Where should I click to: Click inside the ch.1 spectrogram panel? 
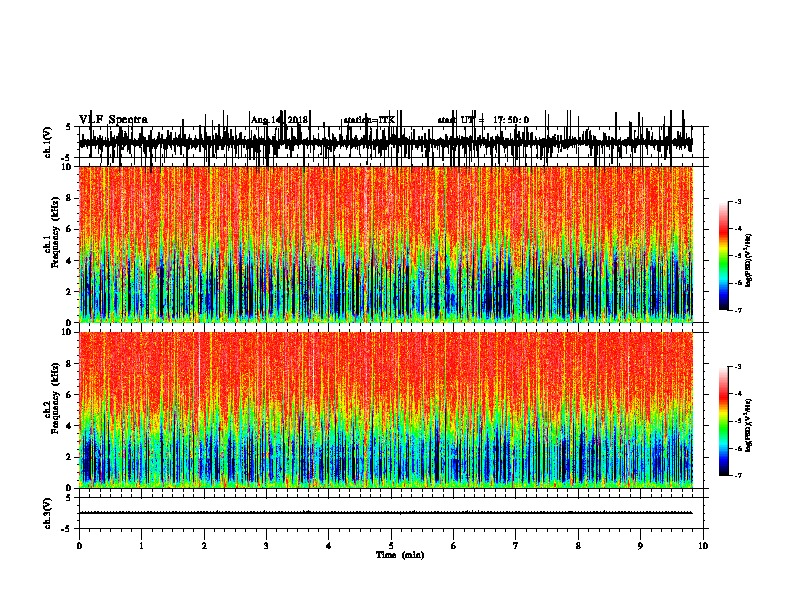pyautogui.click(x=385, y=244)
